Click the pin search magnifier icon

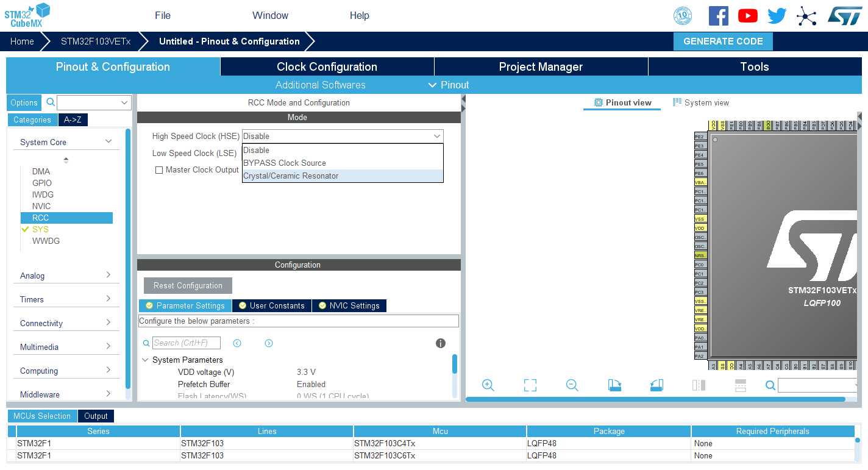point(770,385)
